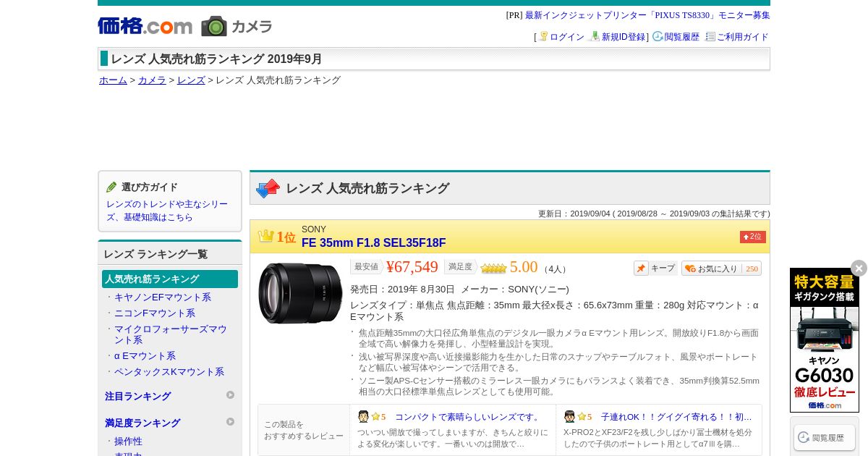The image size is (868, 456).
Task: Open FE 35mm F1.8 SEL35F18F product
Action: [x=373, y=243]
